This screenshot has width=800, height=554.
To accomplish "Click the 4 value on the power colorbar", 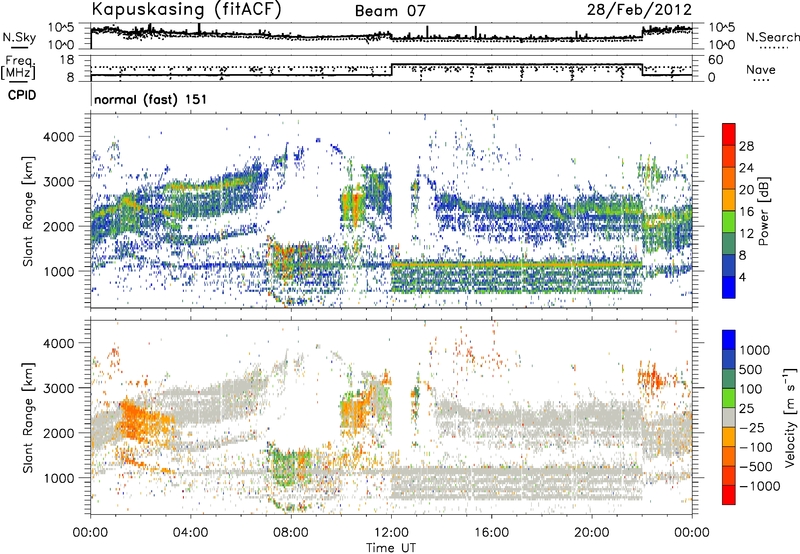I will click(x=742, y=278).
